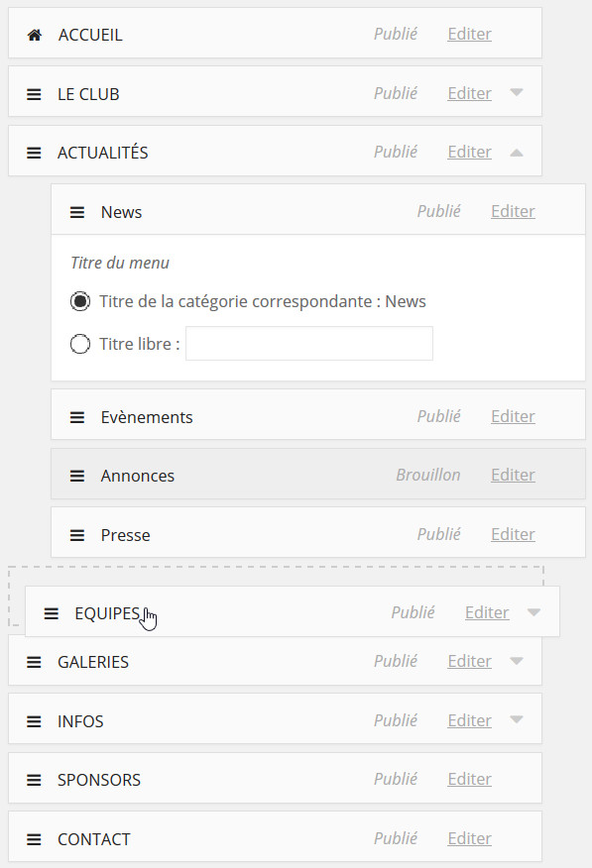Select the 'Titre de la catégorie correspondante' radio
592x868 pixels.
[x=80, y=301]
